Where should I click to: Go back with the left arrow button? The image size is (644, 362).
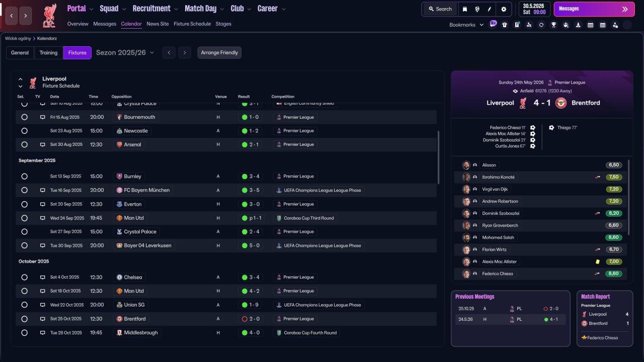(x=12, y=16)
